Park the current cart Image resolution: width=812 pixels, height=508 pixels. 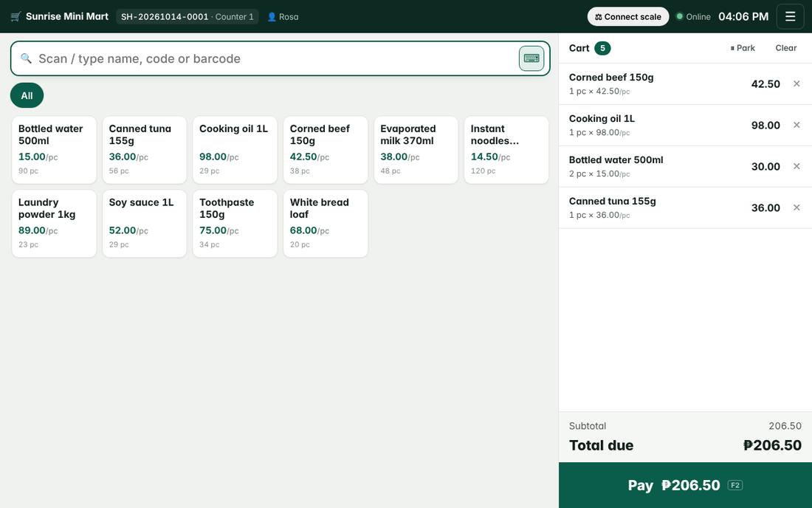tap(743, 48)
